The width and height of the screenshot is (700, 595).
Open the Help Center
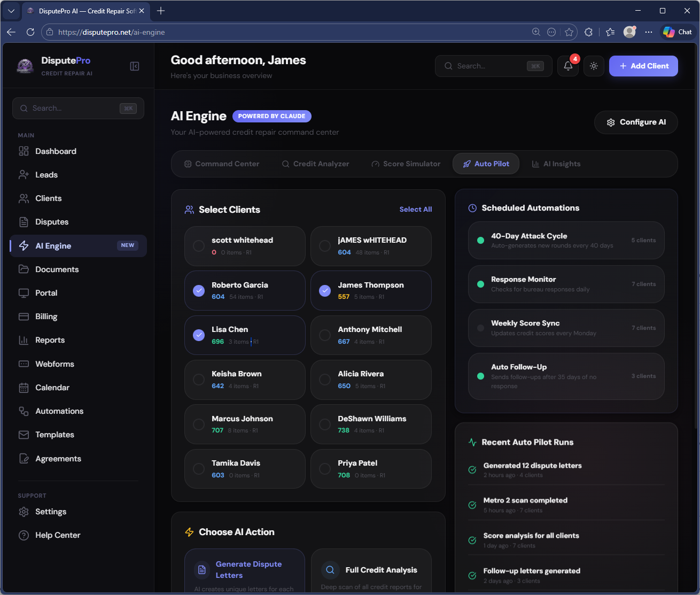(x=58, y=535)
